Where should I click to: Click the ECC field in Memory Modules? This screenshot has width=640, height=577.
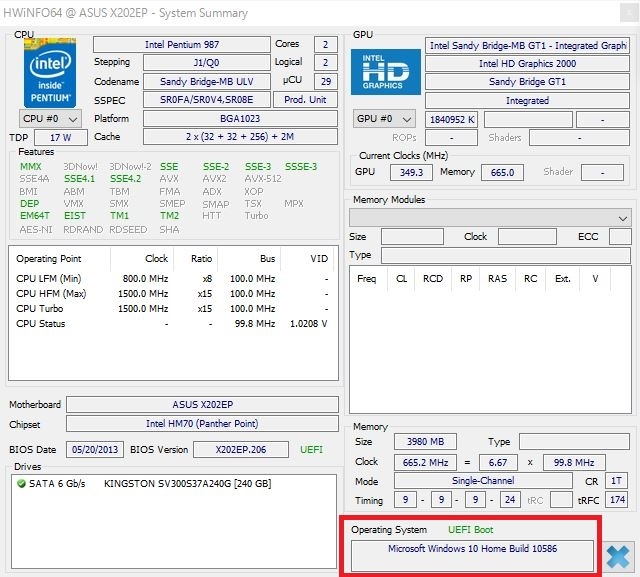tap(620, 237)
